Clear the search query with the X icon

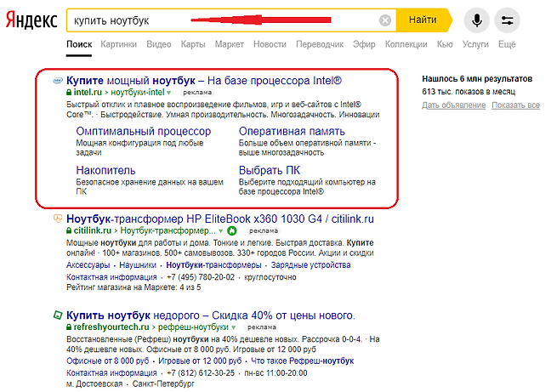pos(385,20)
